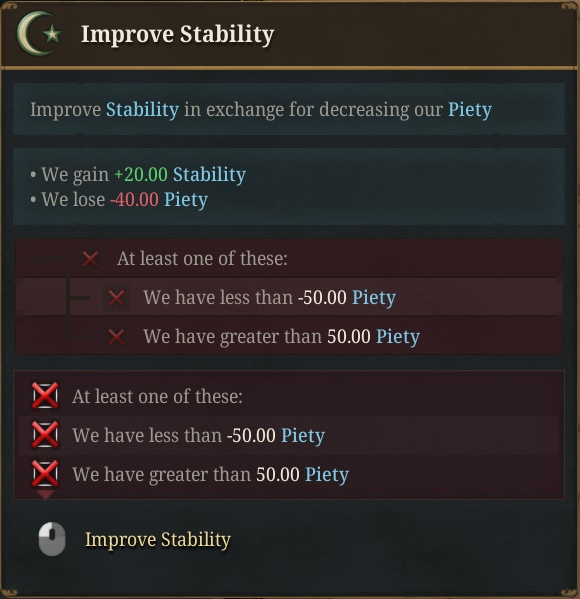The width and height of the screenshot is (580, 599).
Task: Click the Improve Stability action at the bottom
Action: click(x=158, y=539)
